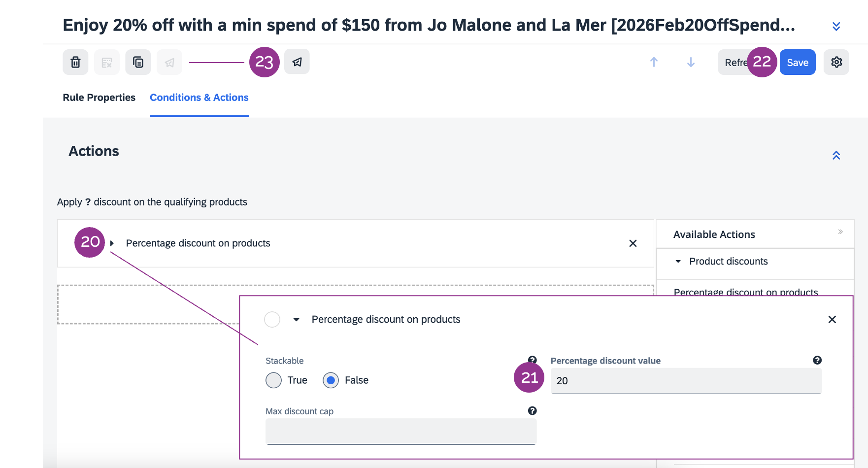Image resolution: width=868 pixels, height=468 pixels.
Task: Switch to the Rule Properties tab
Action: [x=99, y=98]
